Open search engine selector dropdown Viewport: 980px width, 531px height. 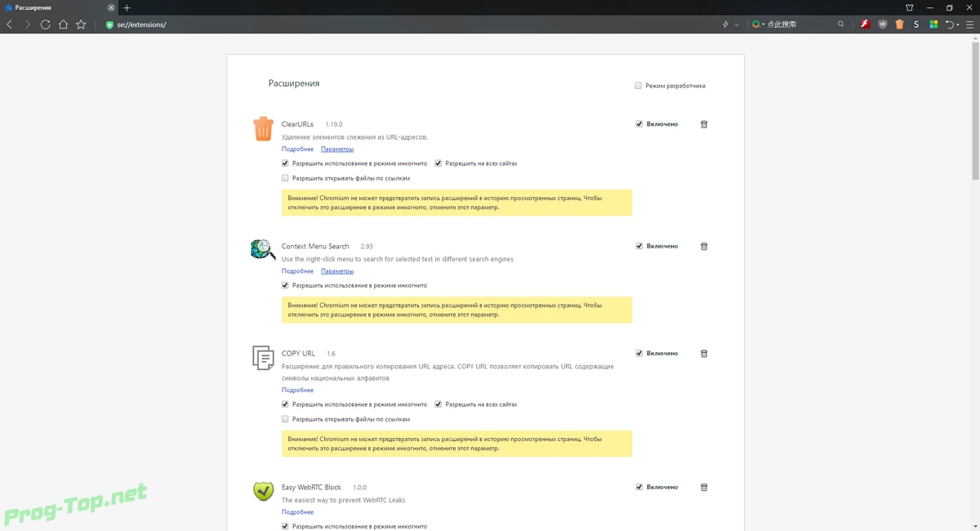point(759,25)
